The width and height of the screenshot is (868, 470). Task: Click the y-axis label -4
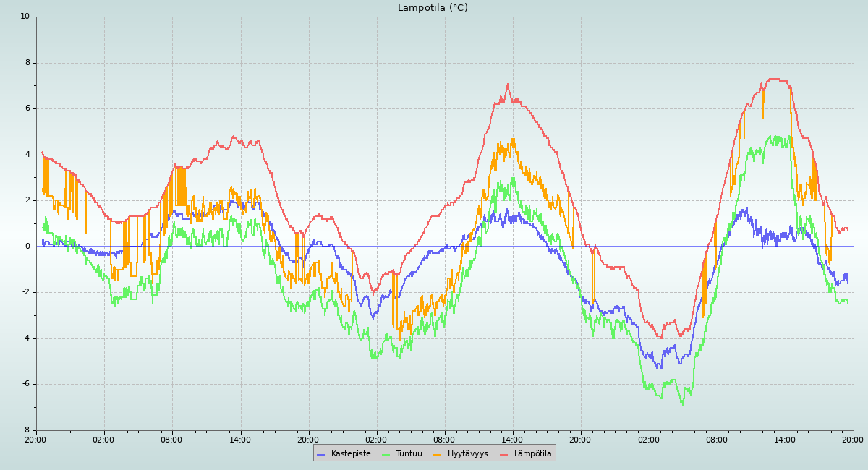pyautogui.click(x=25, y=338)
